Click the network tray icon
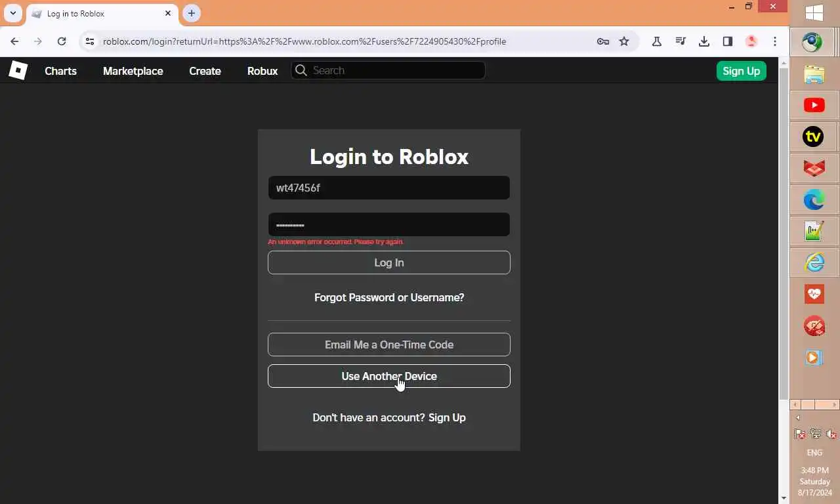 pyautogui.click(x=816, y=434)
